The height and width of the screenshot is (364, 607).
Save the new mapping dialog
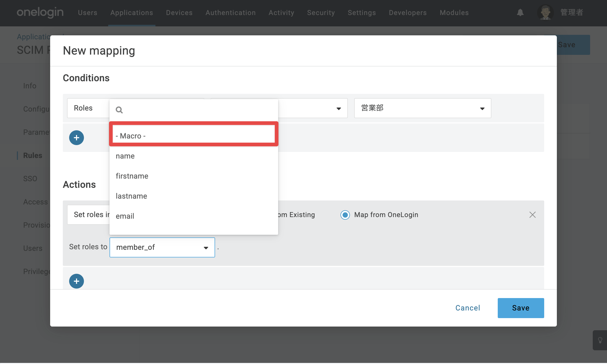point(521,308)
